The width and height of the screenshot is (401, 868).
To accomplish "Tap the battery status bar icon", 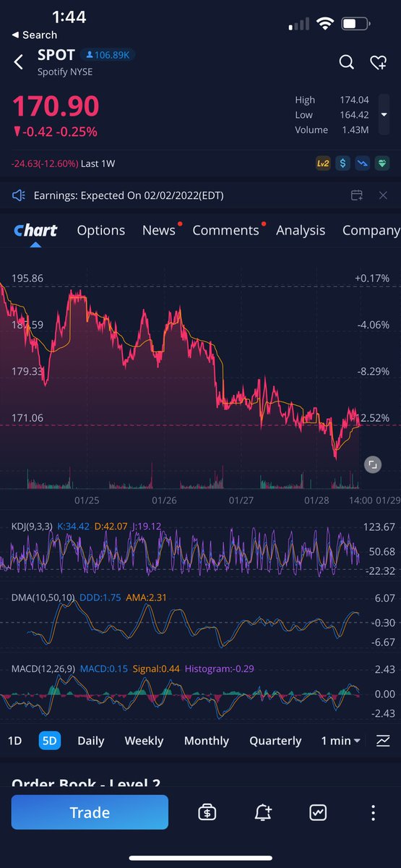I will click(x=354, y=24).
